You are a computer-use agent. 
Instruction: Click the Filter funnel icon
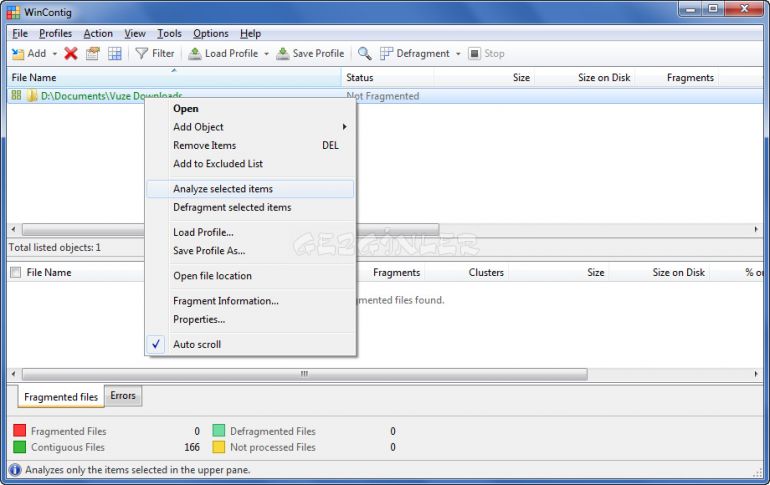[141, 54]
